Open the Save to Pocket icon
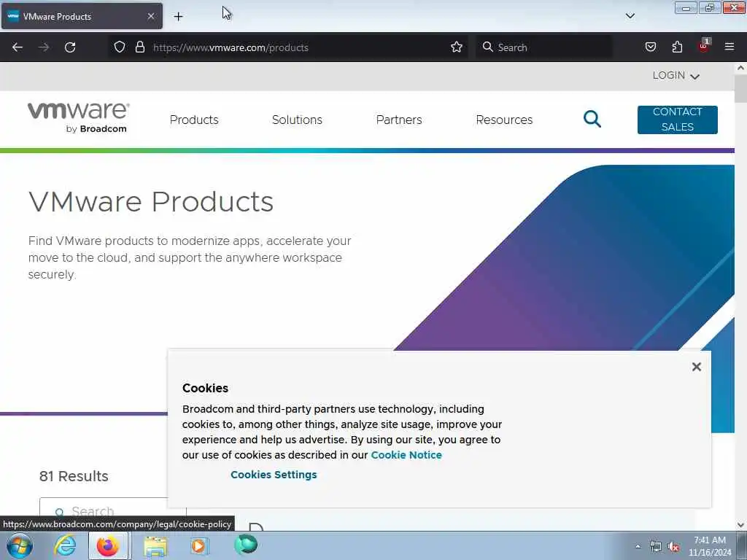Viewport: 747px width, 560px height. coord(651,47)
